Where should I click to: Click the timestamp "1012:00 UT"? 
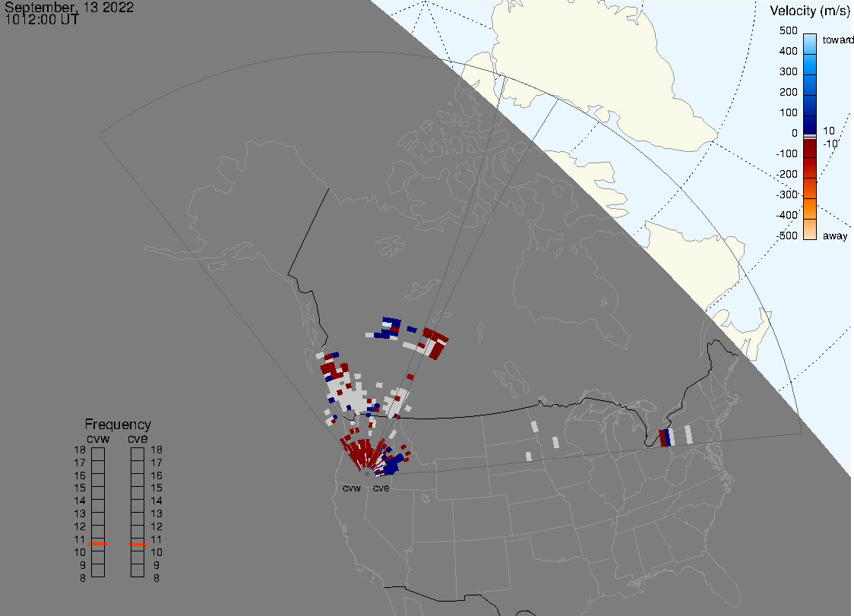(42, 20)
